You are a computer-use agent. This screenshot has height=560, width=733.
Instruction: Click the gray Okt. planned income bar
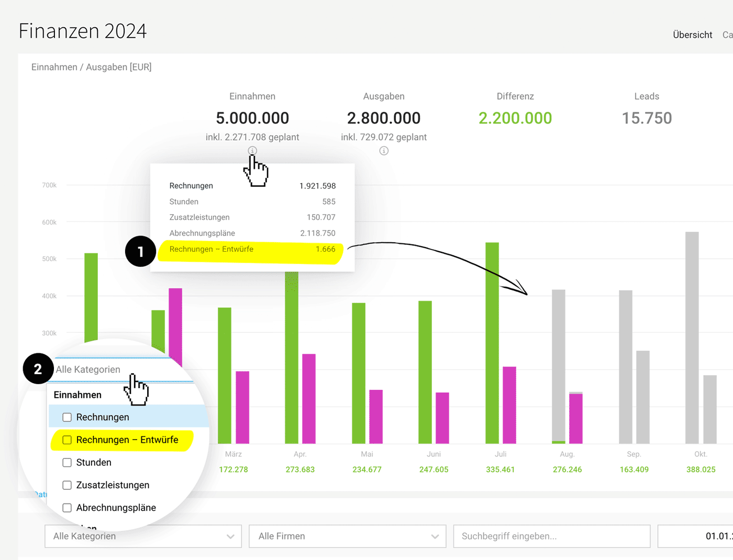point(692,338)
